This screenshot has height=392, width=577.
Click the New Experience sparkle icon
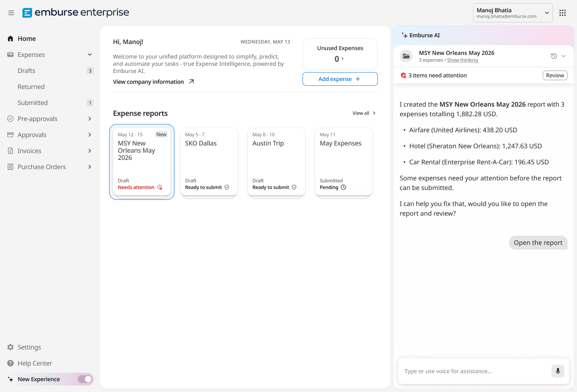coord(10,379)
